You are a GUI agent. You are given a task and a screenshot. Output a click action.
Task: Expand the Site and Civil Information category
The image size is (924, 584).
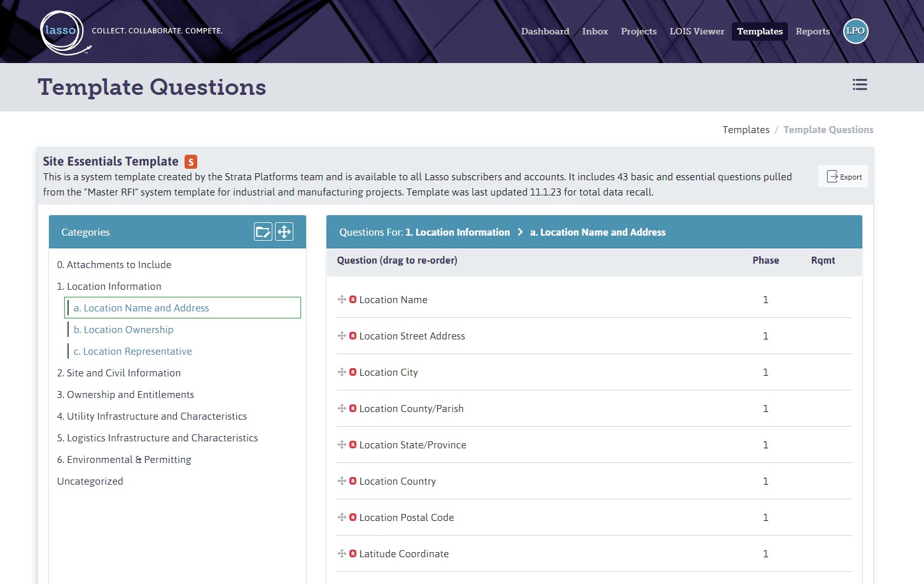(x=118, y=373)
